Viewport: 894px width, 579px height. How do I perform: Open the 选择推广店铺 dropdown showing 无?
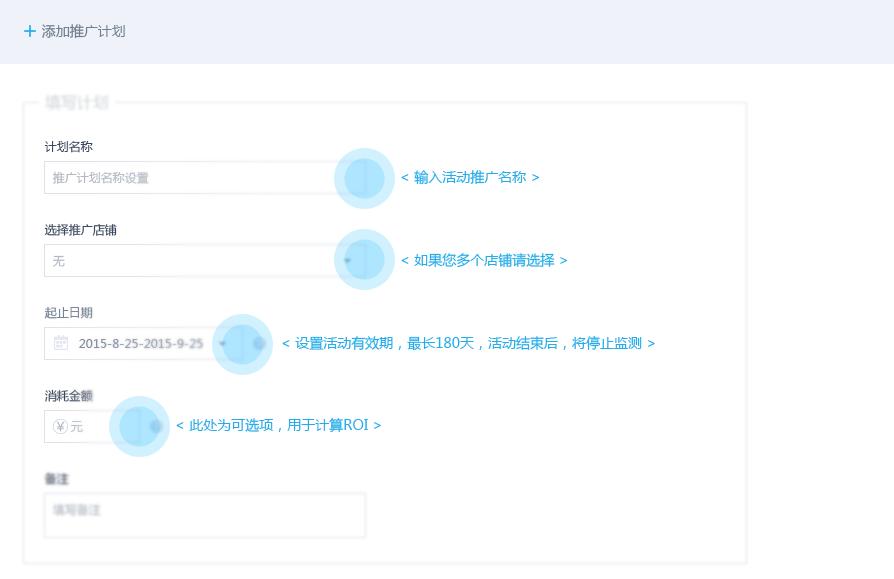pos(205,261)
